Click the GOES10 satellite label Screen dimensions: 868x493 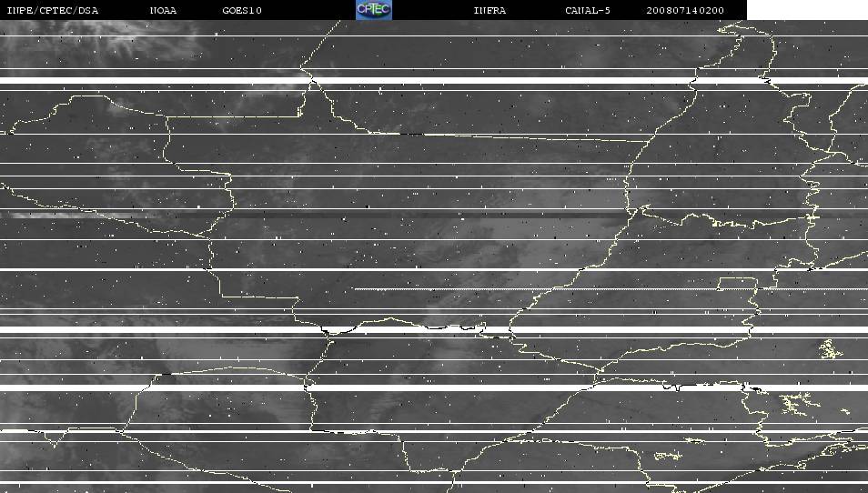click(x=242, y=11)
